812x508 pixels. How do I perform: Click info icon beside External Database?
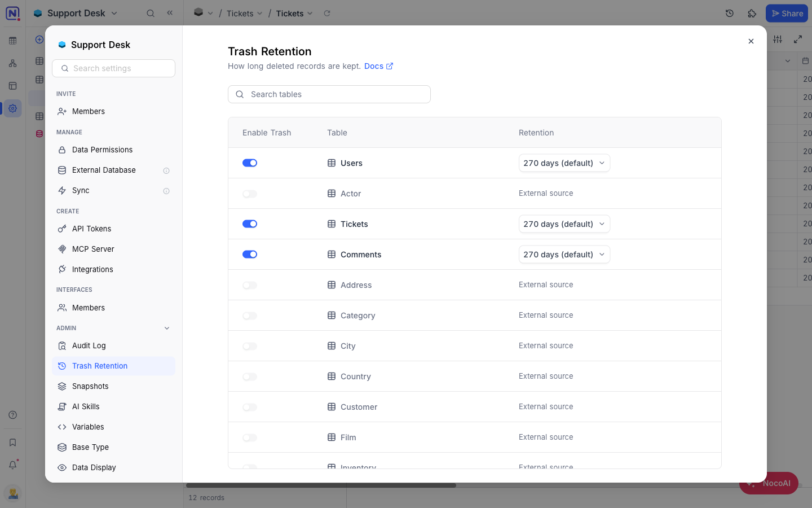[166, 170]
